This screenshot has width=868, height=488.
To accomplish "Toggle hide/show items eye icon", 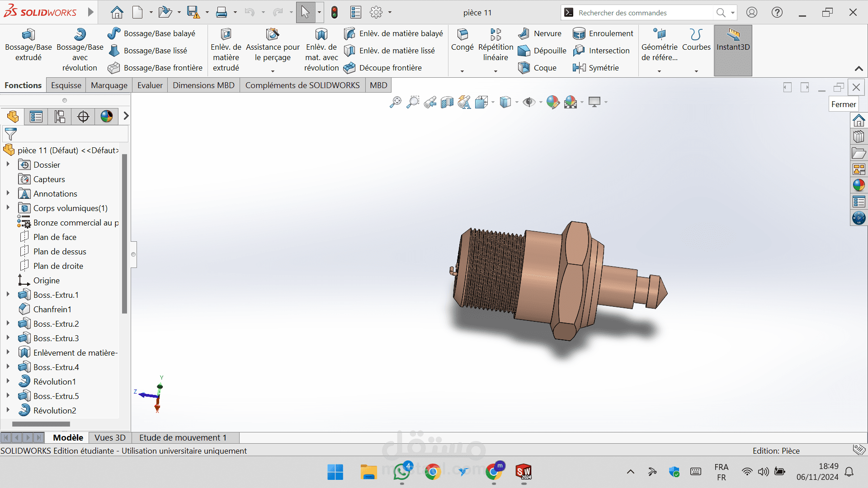I will point(528,103).
